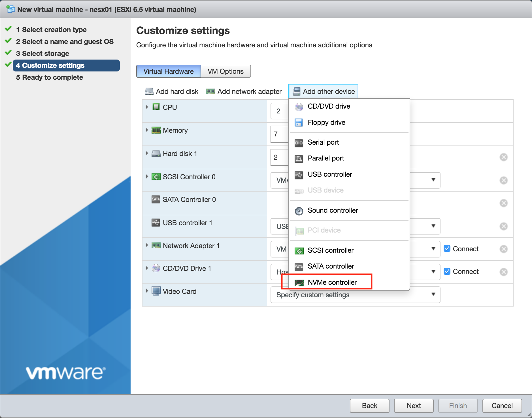Select step 4 Customize settings
Viewport: 532px width, 418px height.
(66, 66)
